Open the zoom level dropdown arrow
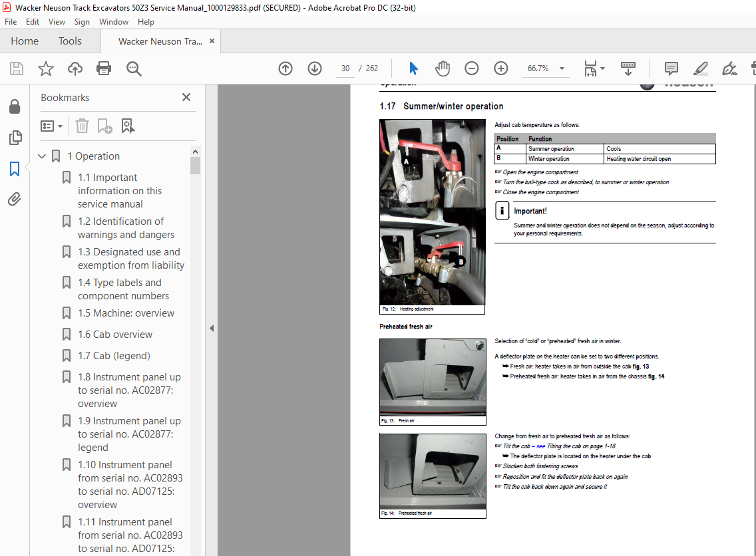This screenshot has width=756, height=556. point(562,69)
